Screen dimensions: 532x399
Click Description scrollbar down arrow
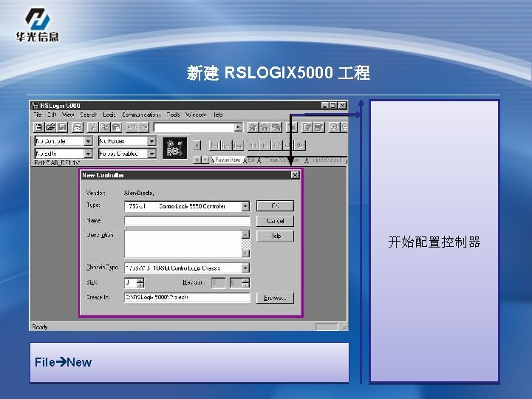point(245,253)
